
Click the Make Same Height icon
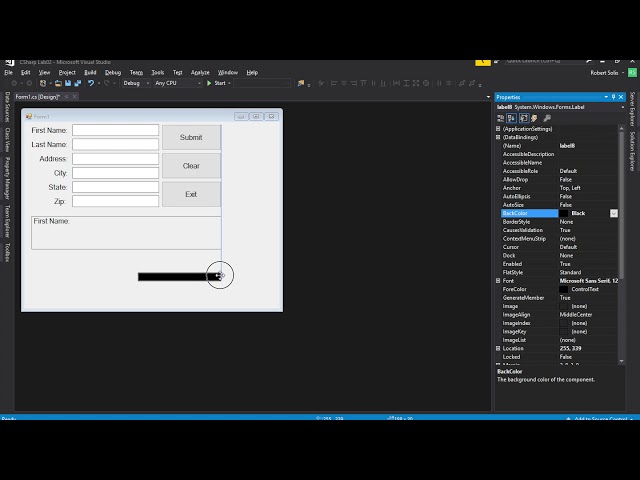pyautogui.click(x=406, y=83)
